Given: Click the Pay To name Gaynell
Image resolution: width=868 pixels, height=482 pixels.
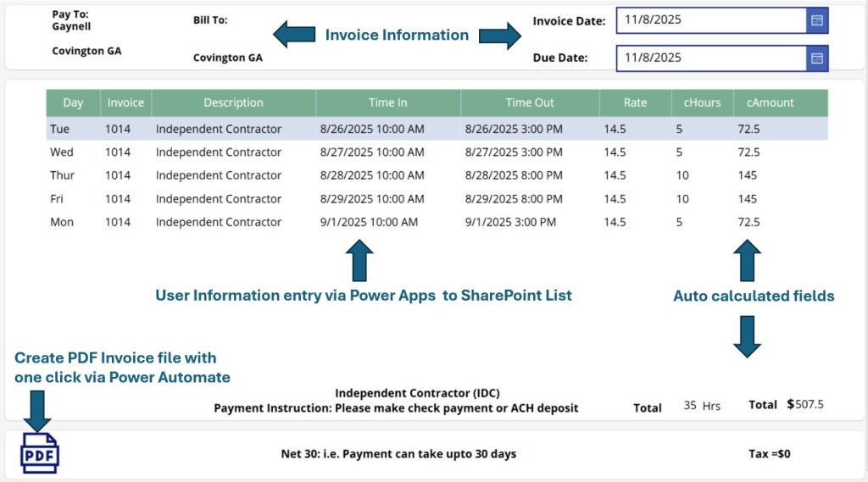Looking at the screenshot, I should (71, 26).
